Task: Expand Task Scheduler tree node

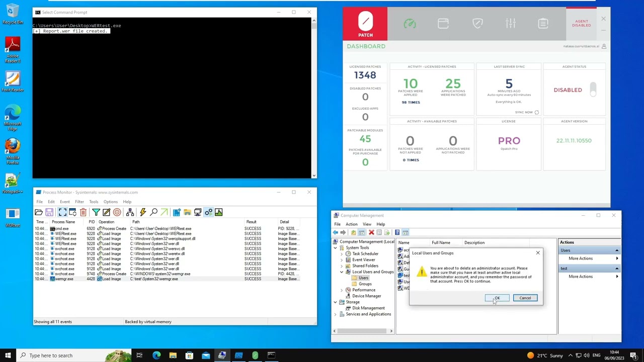Action: click(x=342, y=254)
